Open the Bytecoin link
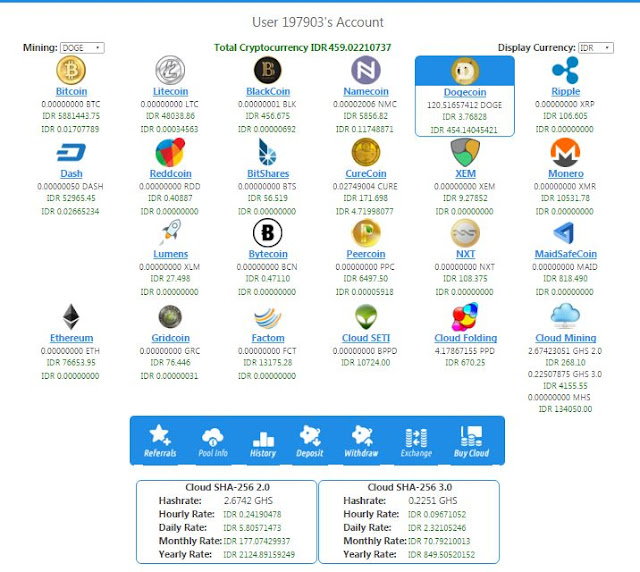640x572 pixels. pyautogui.click(x=268, y=254)
